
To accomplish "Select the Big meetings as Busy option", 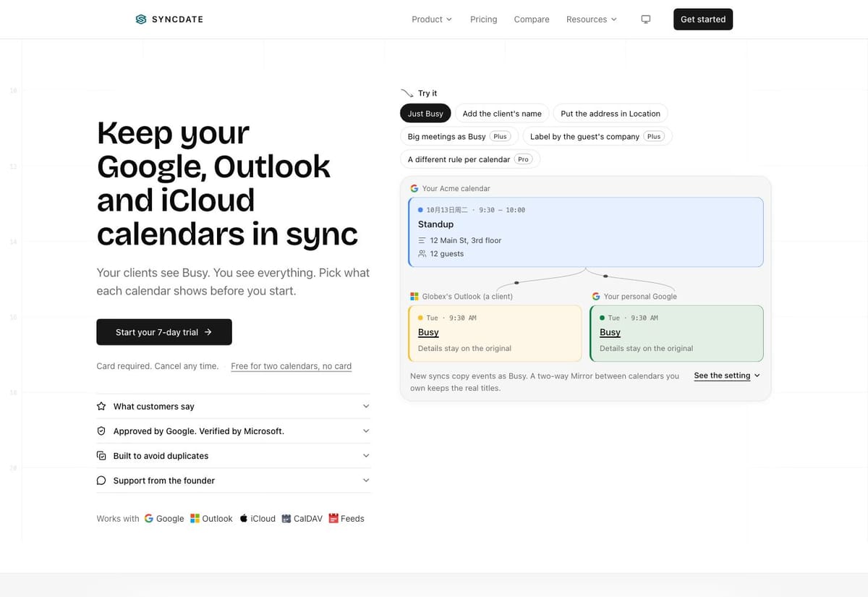I will point(458,137).
